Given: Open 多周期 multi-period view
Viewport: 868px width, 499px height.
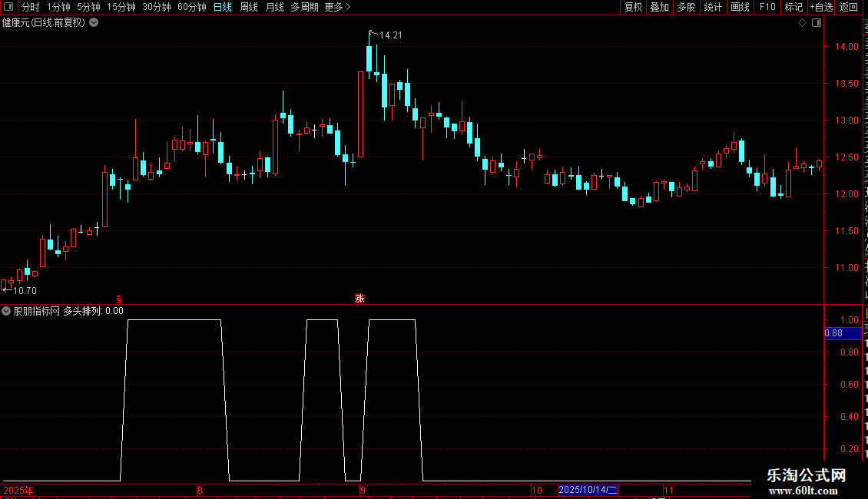Looking at the screenshot, I should [x=304, y=7].
